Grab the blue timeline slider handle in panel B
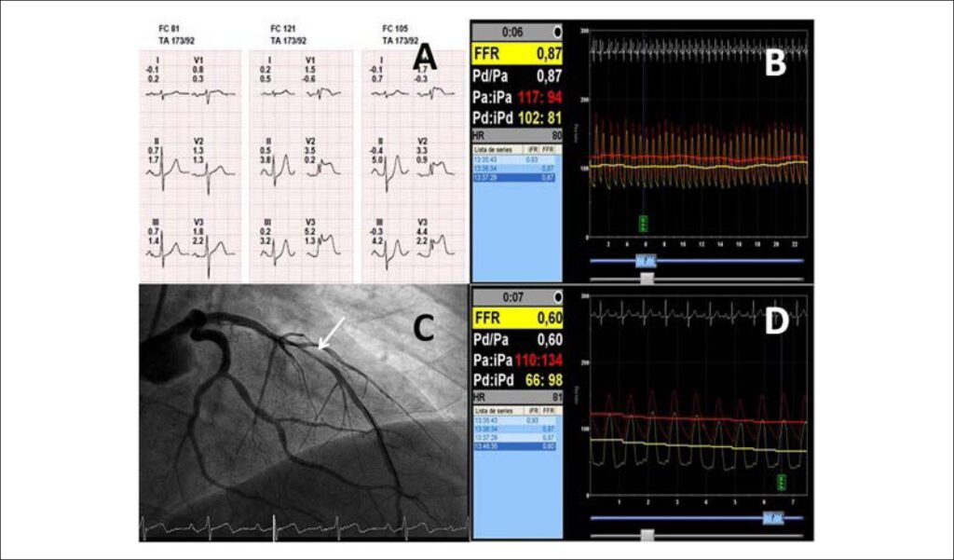Screen dimensions: 954x560 [645, 261]
